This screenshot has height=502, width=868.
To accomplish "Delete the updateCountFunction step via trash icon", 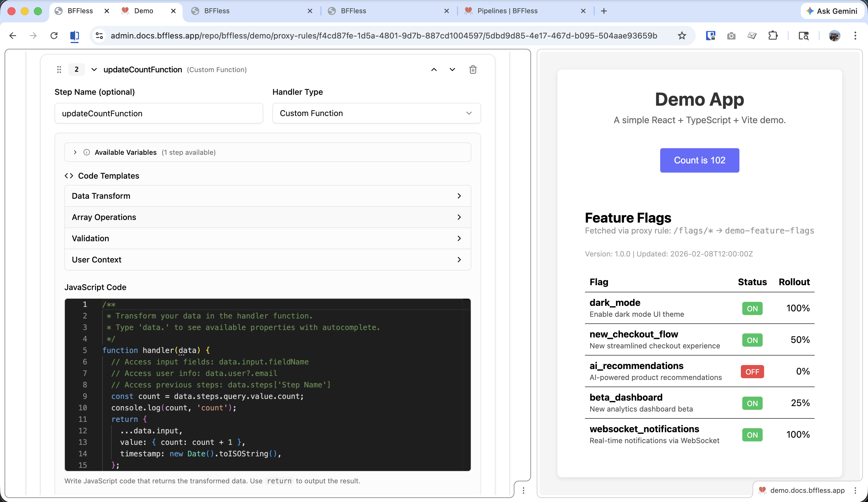I will (473, 69).
